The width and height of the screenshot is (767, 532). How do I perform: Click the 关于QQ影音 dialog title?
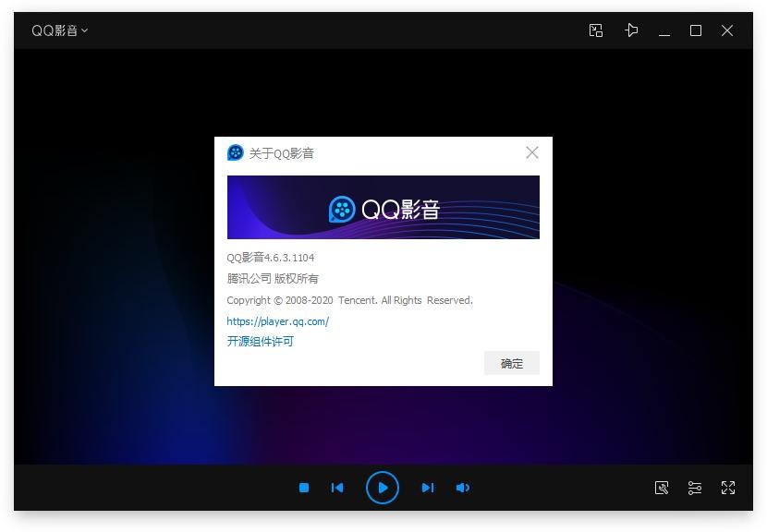[281, 153]
